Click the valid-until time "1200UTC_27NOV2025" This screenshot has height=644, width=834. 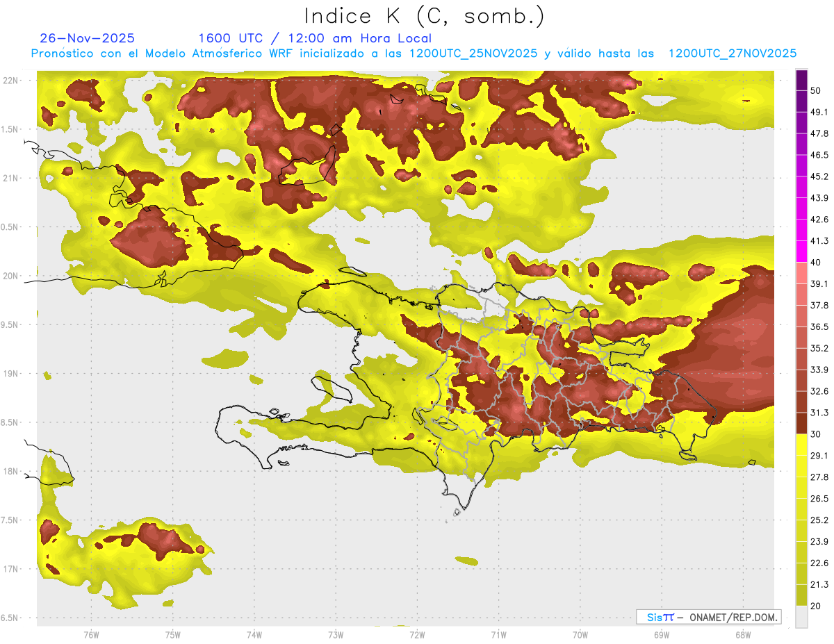(x=733, y=53)
